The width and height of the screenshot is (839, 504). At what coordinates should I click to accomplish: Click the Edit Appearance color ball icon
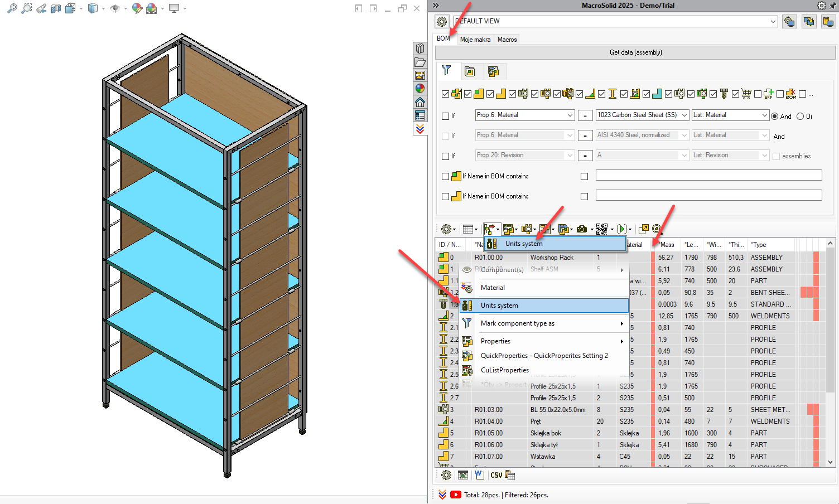click(137, 8)
